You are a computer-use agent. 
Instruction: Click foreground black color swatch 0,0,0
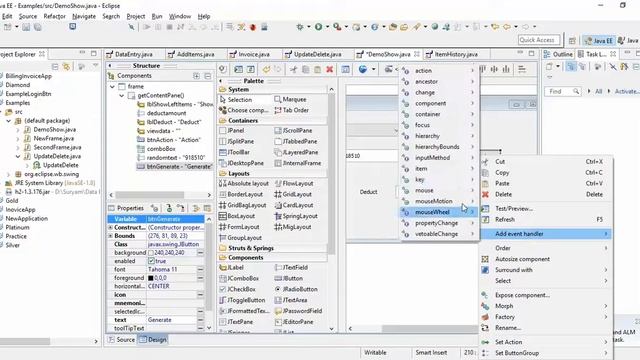point(151,278)
